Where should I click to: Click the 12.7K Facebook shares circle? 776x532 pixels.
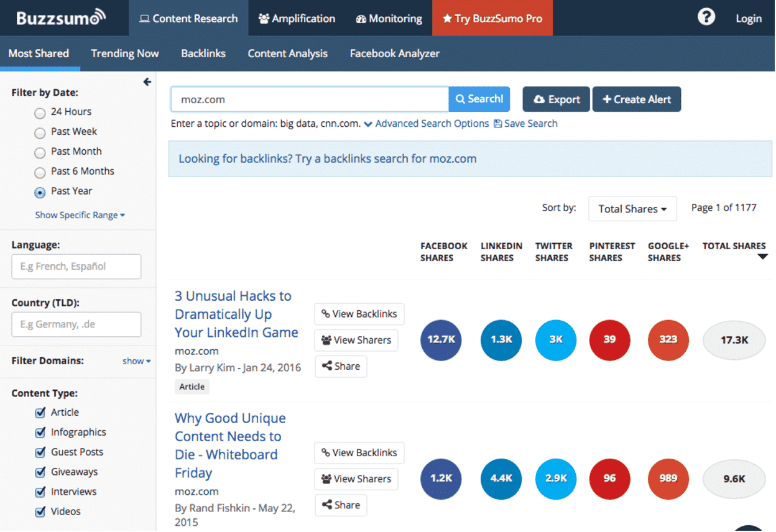[x=441, y=340]
